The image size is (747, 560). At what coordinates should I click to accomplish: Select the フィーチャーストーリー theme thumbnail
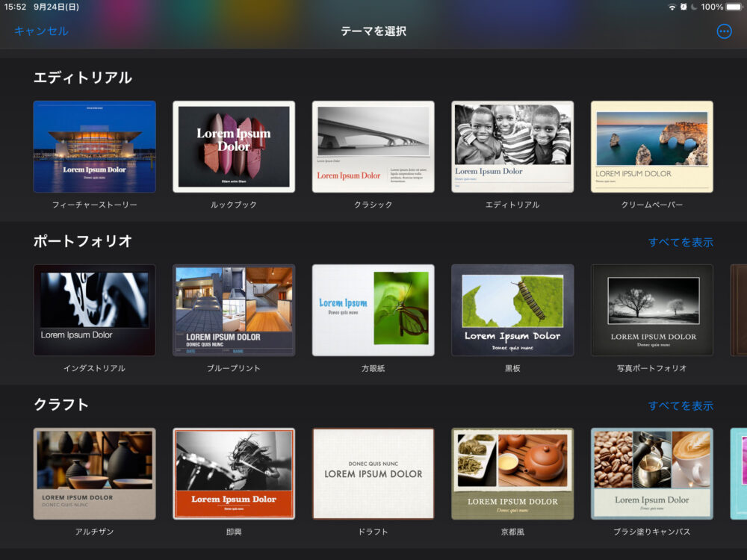(x=94, y=147)
